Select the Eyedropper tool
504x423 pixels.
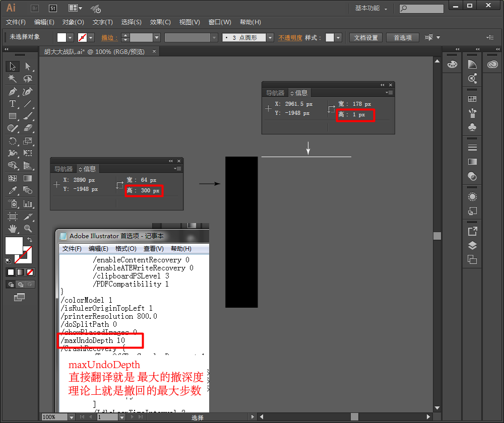click(x=13, y=190)
